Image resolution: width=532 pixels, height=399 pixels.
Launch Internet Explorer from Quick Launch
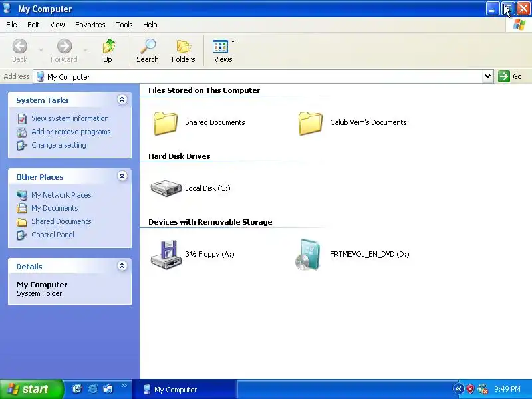(x=92, y=389)
